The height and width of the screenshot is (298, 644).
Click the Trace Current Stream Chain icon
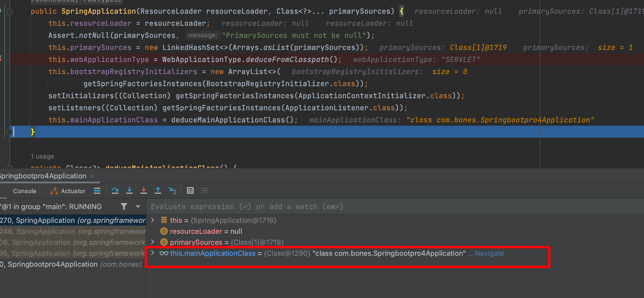coord(205,190)
